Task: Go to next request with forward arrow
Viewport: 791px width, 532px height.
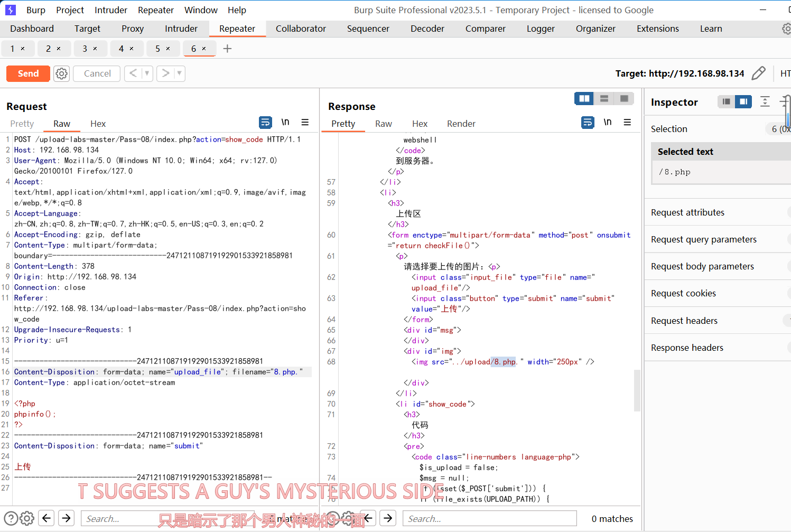Action: 165,73
